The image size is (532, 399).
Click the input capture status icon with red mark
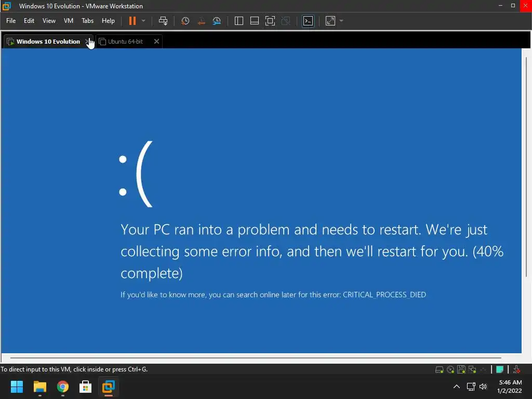pyautogui.click(x=516, y=369)
